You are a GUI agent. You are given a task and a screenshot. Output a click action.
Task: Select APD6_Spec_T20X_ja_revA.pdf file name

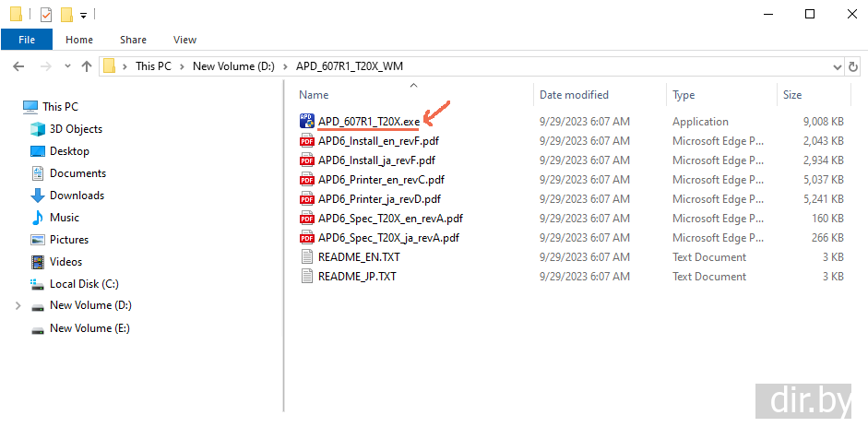coord(388,238)
